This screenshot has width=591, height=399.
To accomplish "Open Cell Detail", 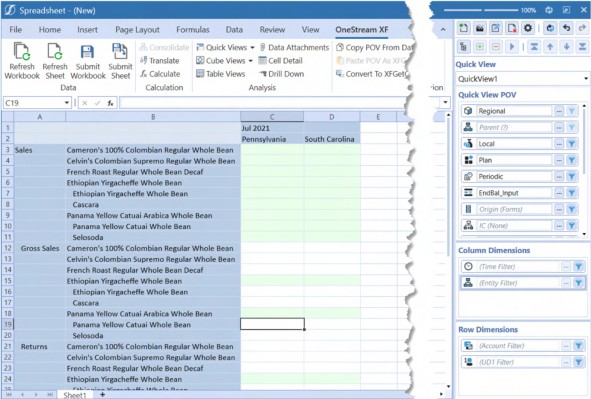I will (x=280, y=61).
